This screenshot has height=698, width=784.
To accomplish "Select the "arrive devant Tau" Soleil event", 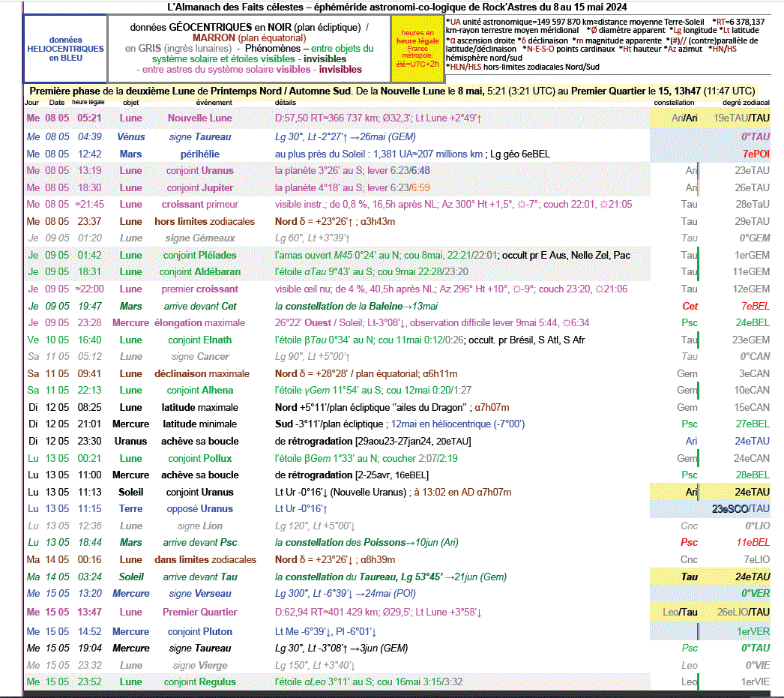I will tap(200, 577).
